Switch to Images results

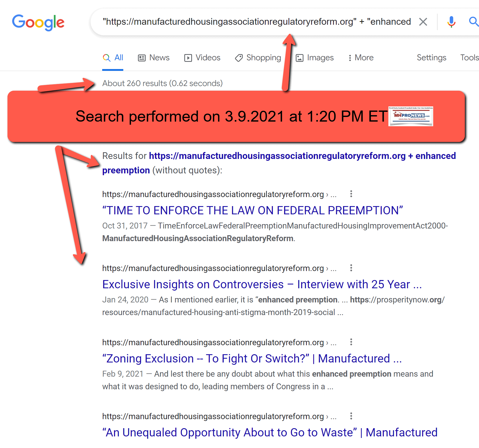tap(315, 58)
